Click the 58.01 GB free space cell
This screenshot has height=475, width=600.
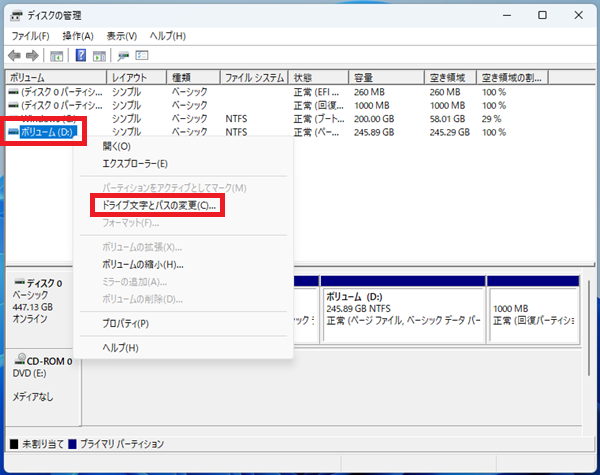pyautogui.click(x=447, y=119)
